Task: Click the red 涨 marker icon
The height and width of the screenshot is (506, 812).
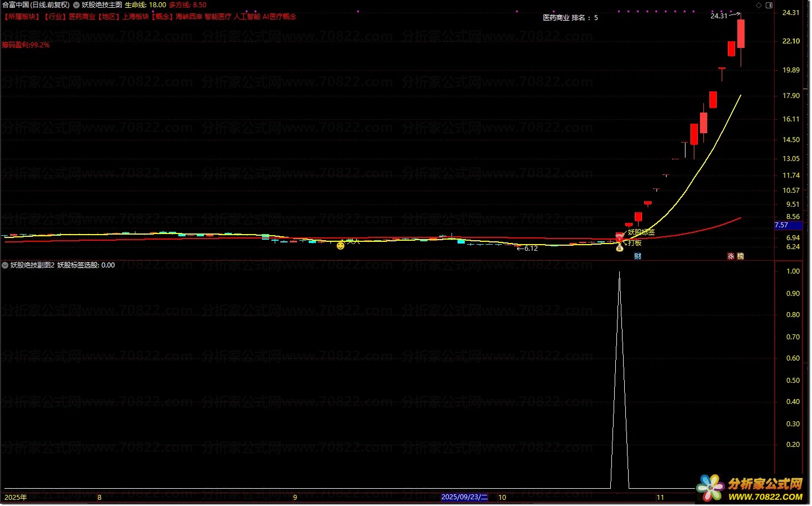Action: (731, 256)
